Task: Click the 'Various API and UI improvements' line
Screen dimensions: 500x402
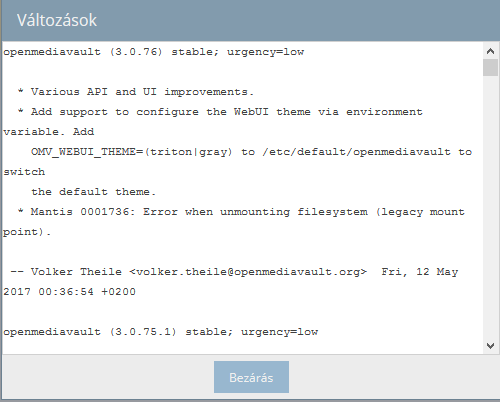Action: (x=142, y=92)
